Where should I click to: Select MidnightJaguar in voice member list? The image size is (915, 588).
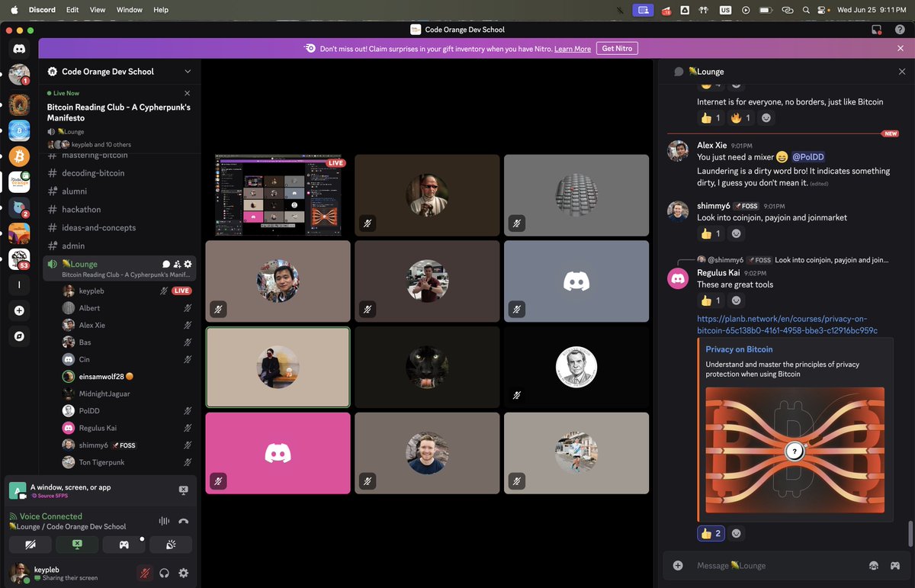pos(126,394)
